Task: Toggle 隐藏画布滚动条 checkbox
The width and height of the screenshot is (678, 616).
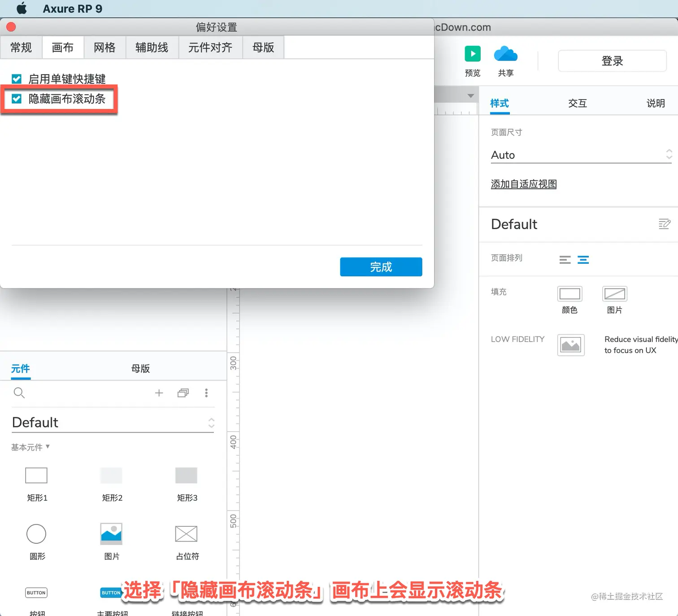Action: coord(17,99)
